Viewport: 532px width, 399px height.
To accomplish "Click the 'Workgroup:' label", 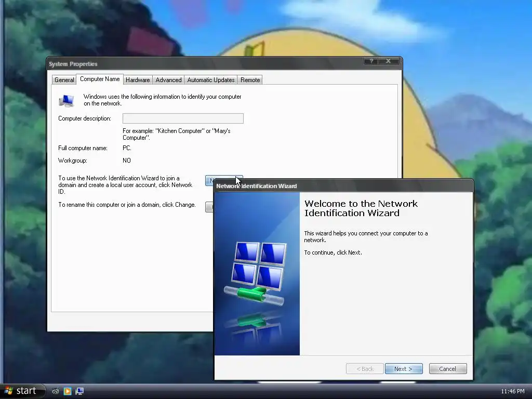I will pos(73,161).
